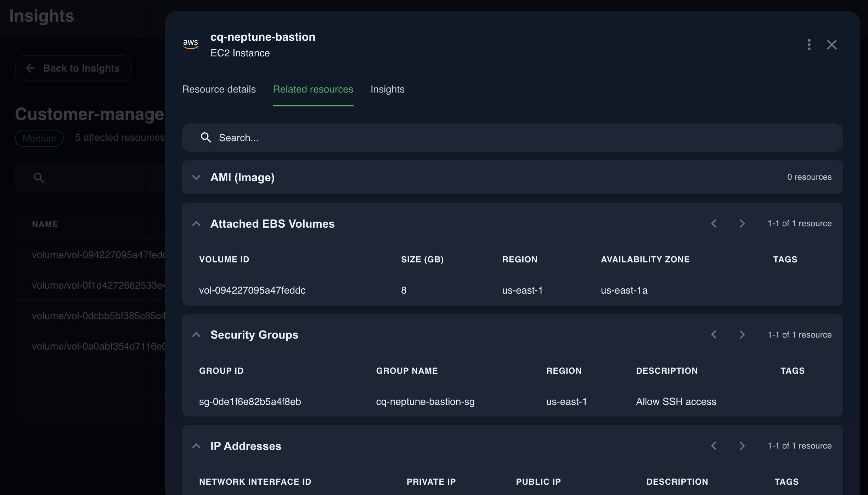Click the NETWORK INTERFACE ID column header
Screen dimensions: 868x495
[x=255, y=482]
